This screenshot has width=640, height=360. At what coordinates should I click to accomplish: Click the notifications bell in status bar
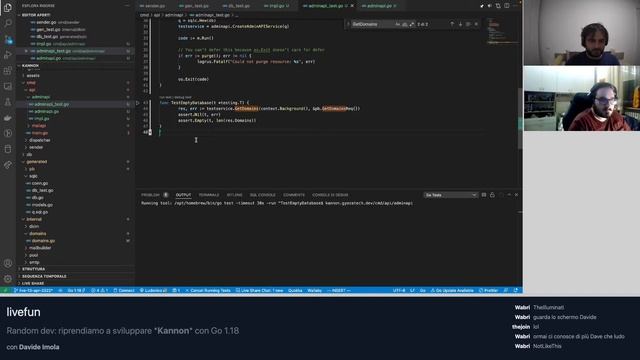pos(516,290)
